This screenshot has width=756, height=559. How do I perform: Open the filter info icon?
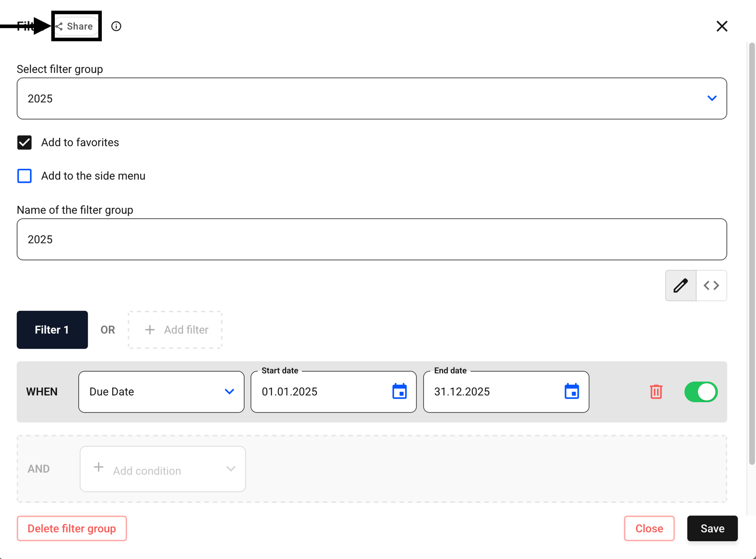[x=116, y=26]
